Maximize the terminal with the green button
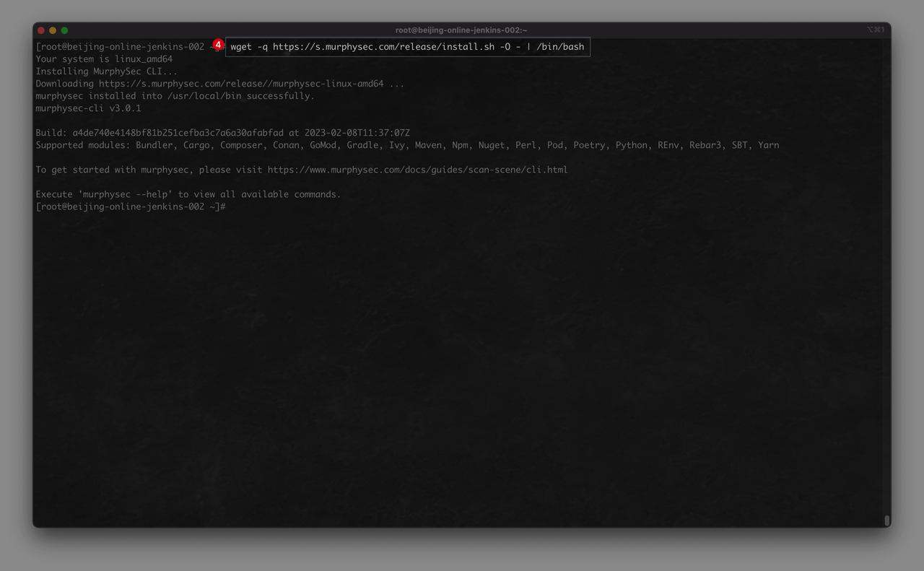This screenshot has width=924, height=571. point(64,30)
